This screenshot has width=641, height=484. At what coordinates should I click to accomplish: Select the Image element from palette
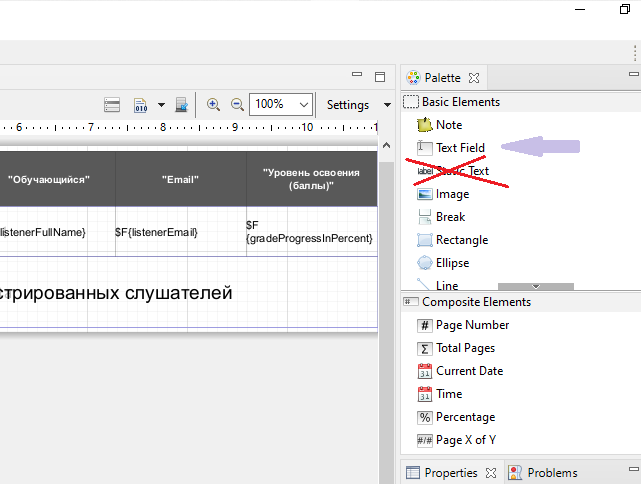point(452,194)
